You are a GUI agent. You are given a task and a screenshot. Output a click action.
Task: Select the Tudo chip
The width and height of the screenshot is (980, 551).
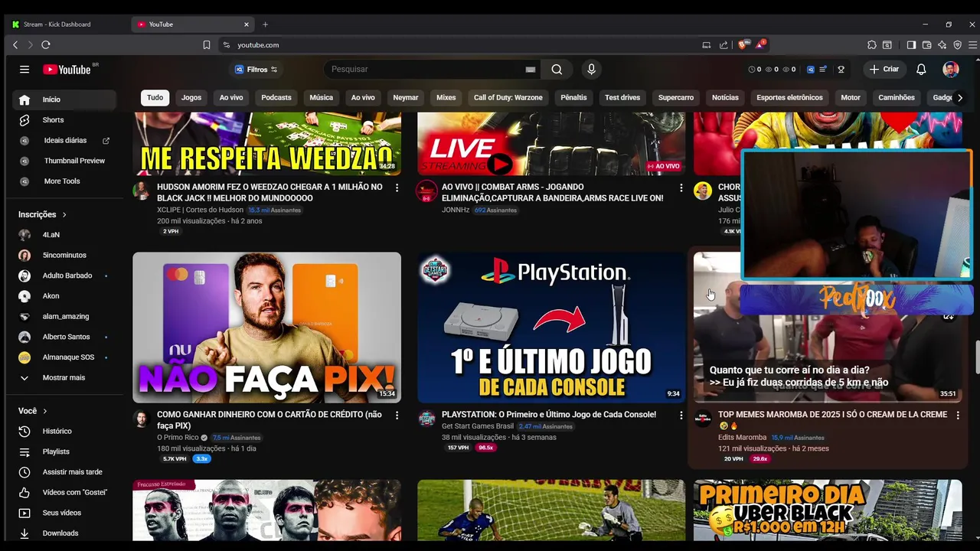click(x=155, y=97)
